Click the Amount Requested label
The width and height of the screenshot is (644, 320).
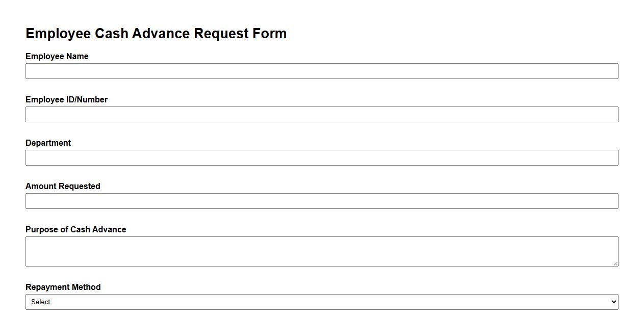click(63, 186)
